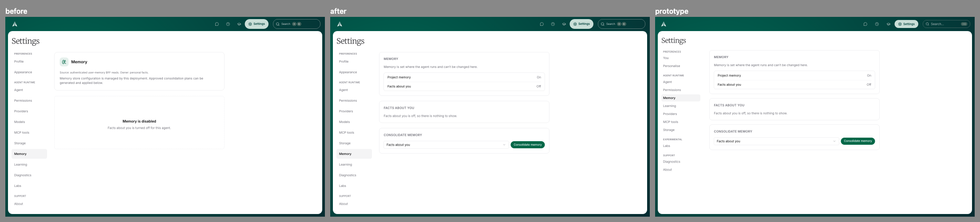Click Facts about you Off row, after panel
Viewport: 980px width, 222px height.
tap(464, 87)
